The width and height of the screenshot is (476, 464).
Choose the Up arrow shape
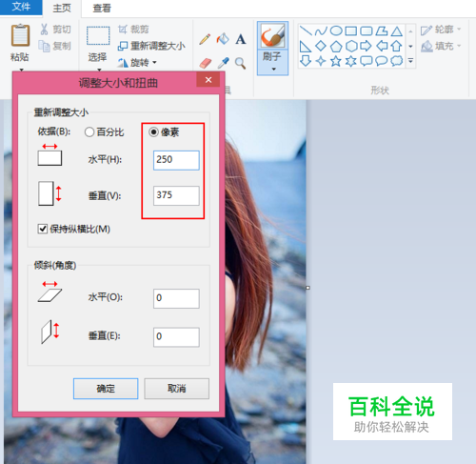coord(397,46)
